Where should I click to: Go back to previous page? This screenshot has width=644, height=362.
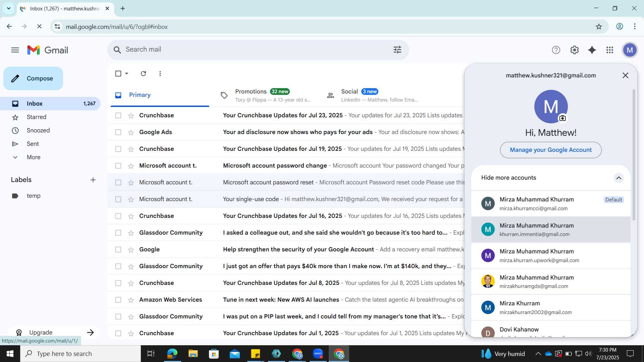9,26
